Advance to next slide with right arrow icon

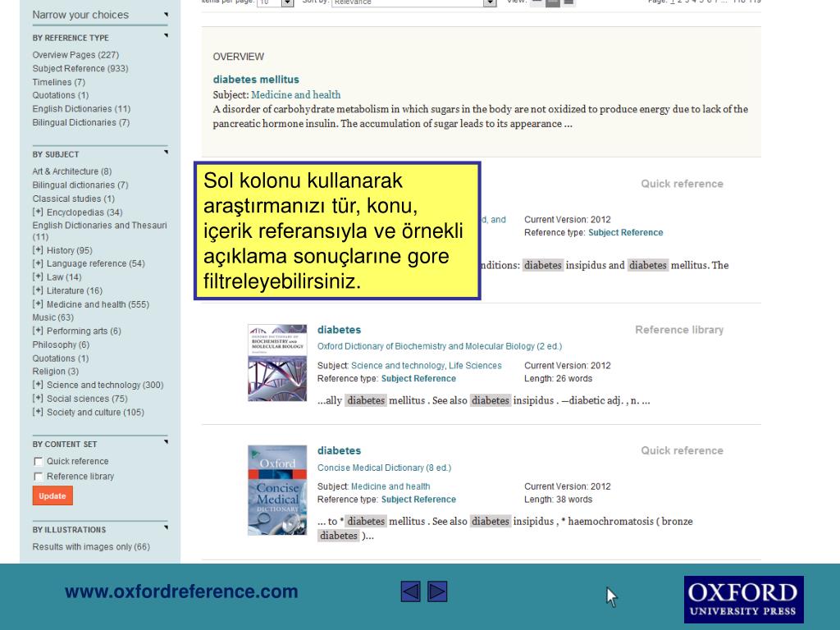click(x=437, y=591)
